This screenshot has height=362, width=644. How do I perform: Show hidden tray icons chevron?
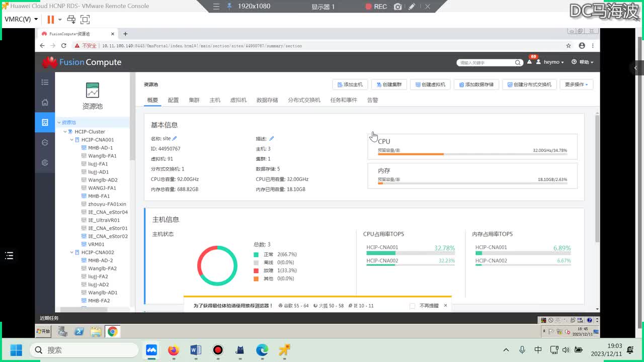click(x=506, y=350)
